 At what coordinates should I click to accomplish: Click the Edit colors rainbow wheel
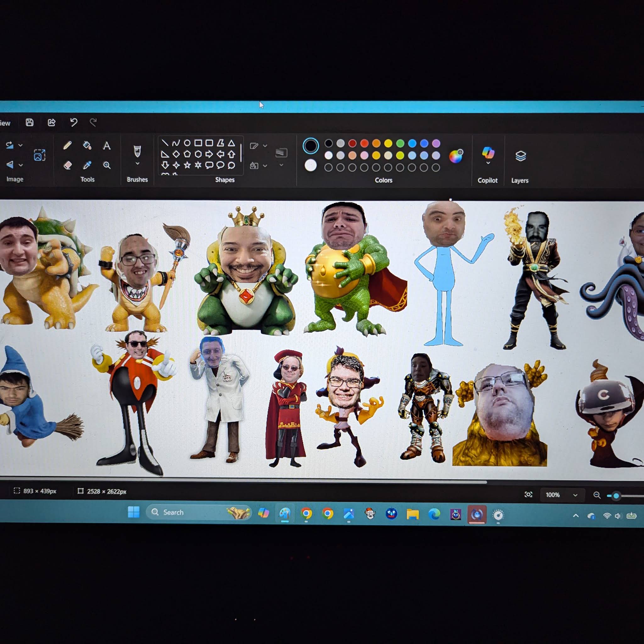[456, 156]
